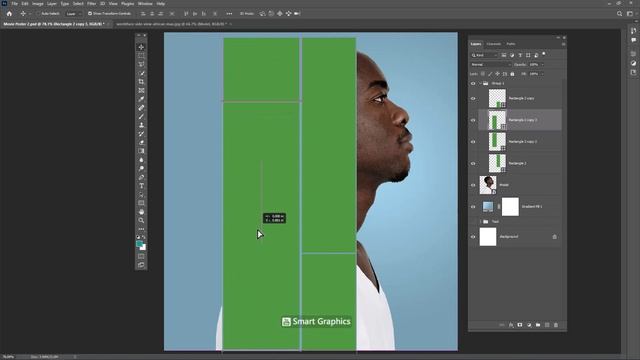Select the Brush tool
This screenshot has height=360, width=640.
(141, 116)
